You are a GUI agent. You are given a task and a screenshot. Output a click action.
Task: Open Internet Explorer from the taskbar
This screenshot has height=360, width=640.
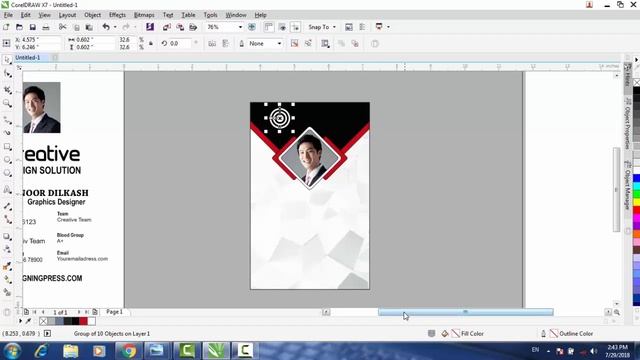[x=42, y=351]
